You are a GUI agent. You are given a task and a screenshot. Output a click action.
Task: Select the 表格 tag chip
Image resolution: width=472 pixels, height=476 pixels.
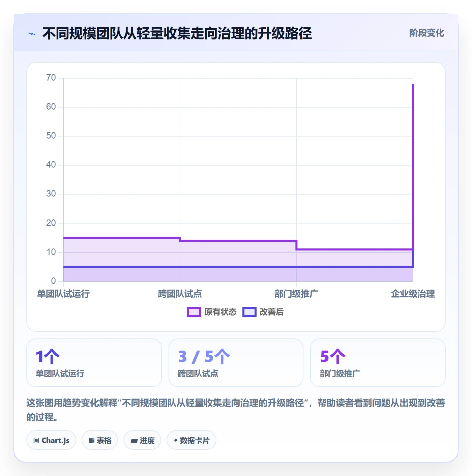click(x=100, y=440)
